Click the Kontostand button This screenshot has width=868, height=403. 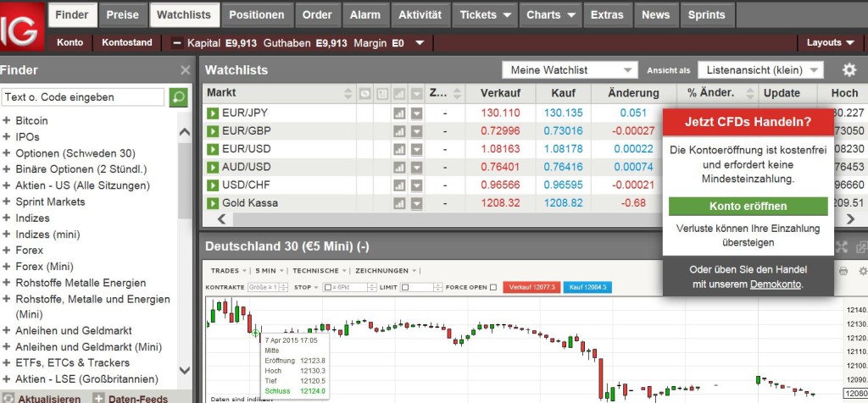127,42
